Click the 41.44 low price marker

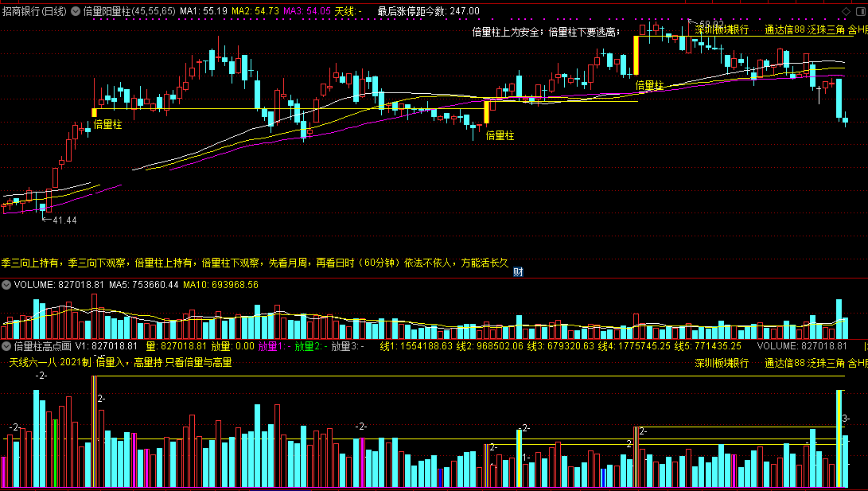tap(64, 220)
